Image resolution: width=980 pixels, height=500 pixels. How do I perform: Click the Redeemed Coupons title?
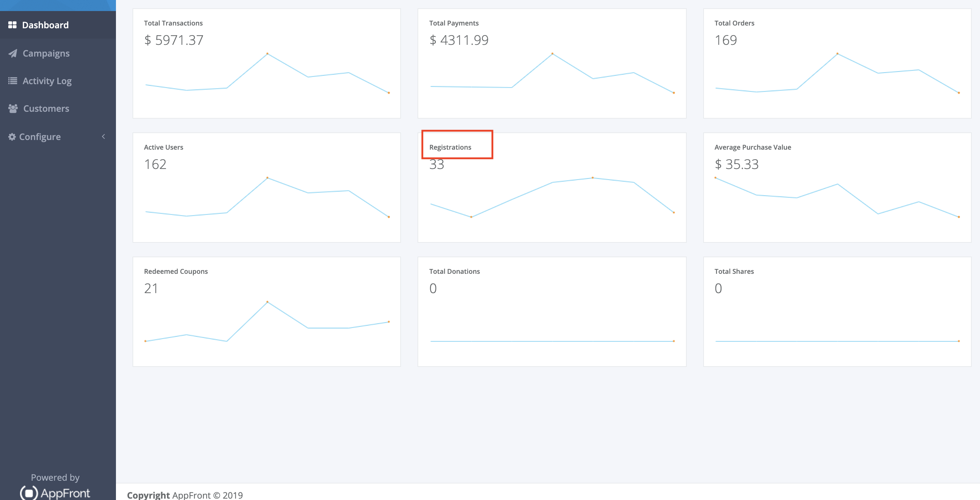[176, 271]
